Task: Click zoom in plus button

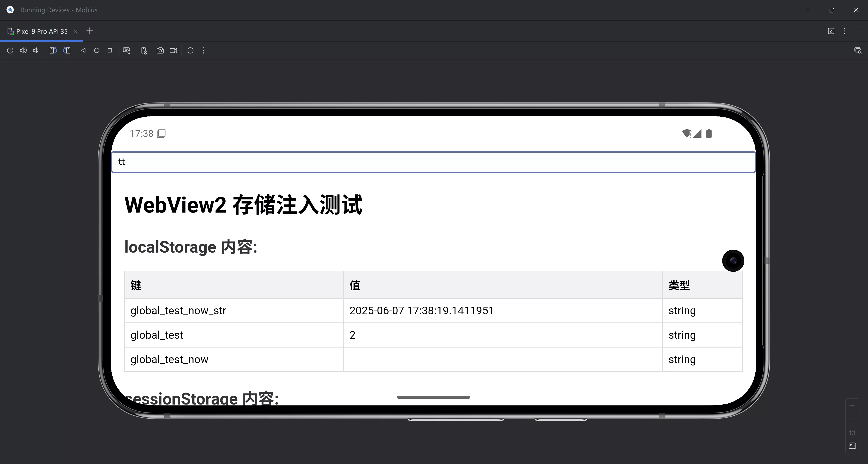Action: click(x=852, y=406)
